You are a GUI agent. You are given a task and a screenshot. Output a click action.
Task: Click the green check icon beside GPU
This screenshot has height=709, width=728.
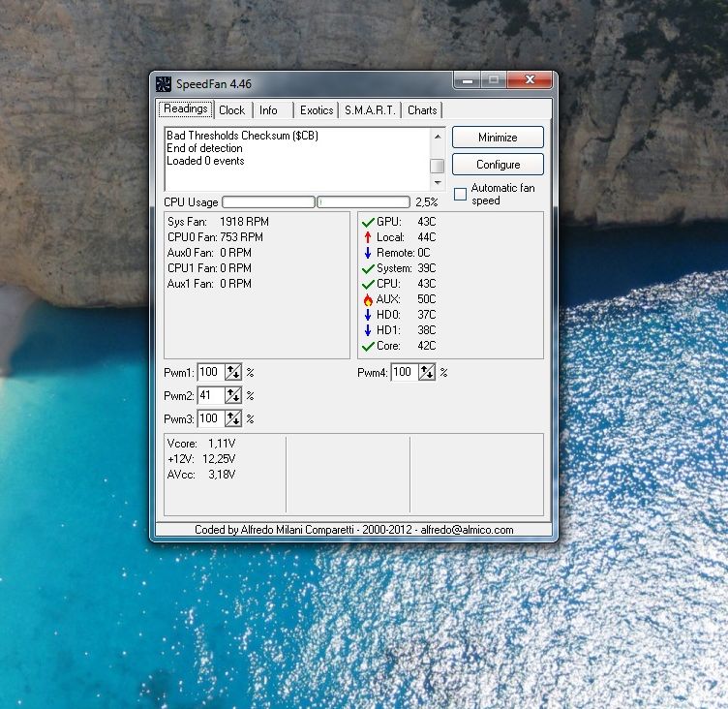(368, 223)
